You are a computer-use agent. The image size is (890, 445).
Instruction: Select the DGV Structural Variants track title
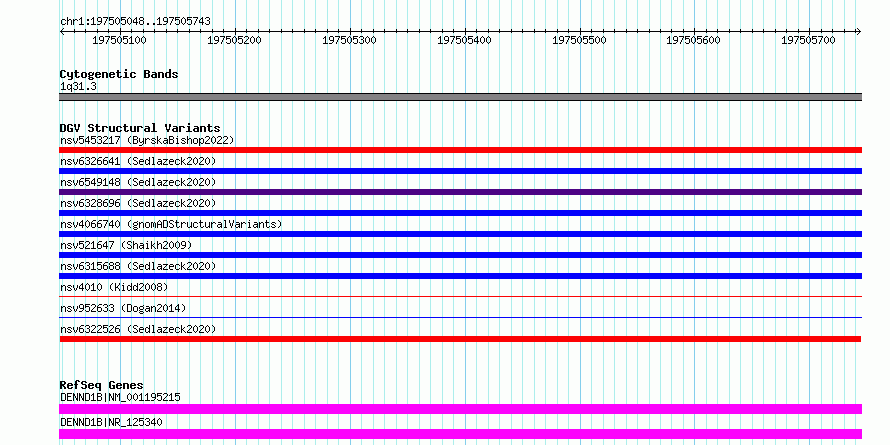coord(140,128)
